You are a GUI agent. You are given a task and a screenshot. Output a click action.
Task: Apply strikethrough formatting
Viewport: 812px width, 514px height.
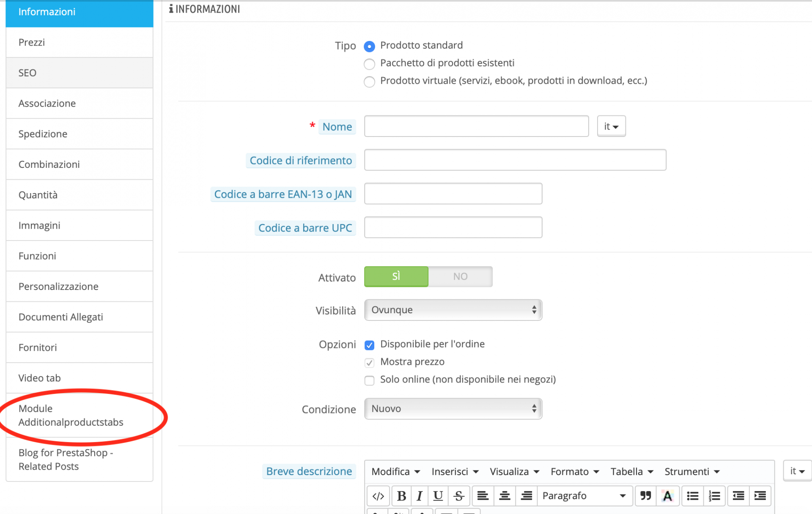[459, 496]
